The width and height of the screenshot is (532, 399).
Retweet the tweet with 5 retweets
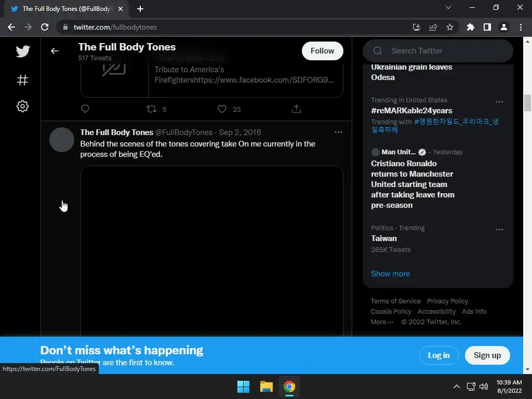click(x=151, y=109)
